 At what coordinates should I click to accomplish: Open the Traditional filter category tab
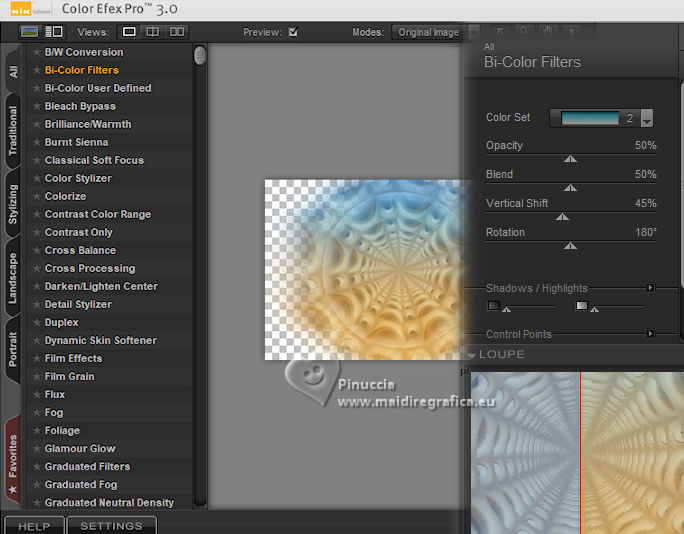13,131
